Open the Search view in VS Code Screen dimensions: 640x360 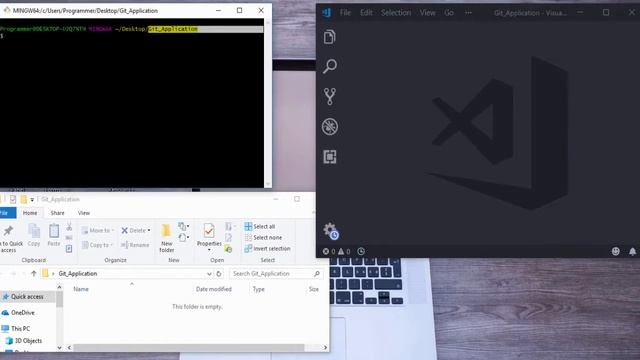330,66
